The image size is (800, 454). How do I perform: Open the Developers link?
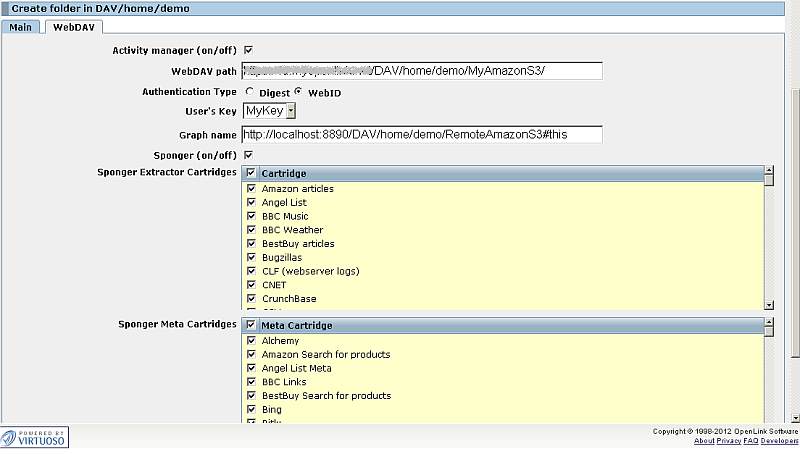click(779, 441)
